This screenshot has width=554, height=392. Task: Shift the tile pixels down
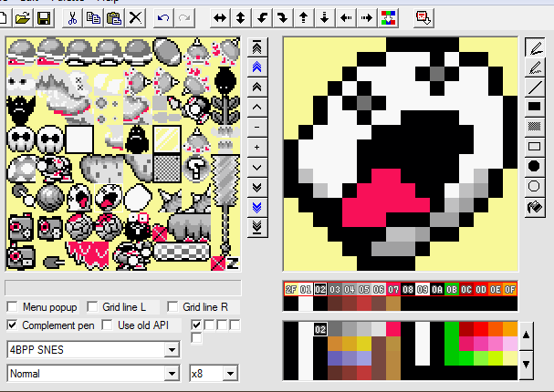(x=325, y=17)
